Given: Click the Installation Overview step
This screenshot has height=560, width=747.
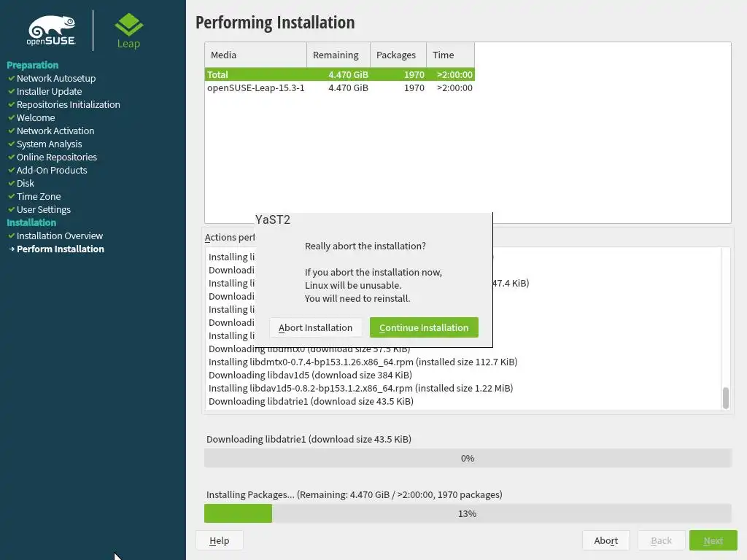Looking at the screenshot, I should (60, 236).
